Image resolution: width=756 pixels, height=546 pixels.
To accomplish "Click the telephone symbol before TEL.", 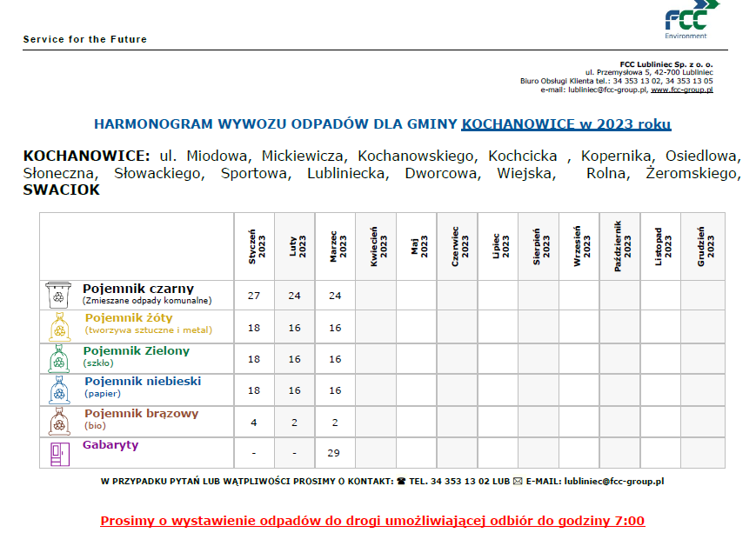I will tap(401, 481).
